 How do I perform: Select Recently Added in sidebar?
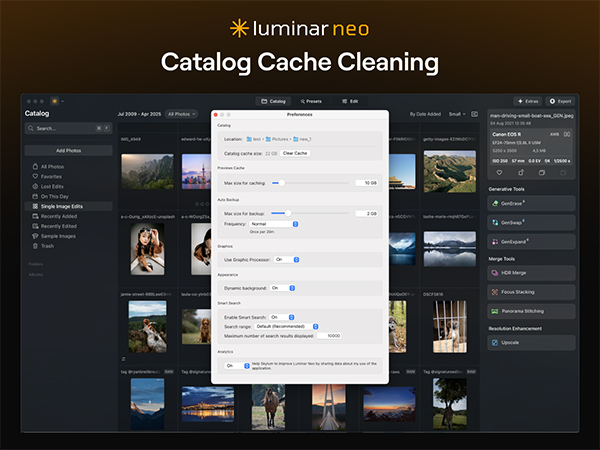68,216
